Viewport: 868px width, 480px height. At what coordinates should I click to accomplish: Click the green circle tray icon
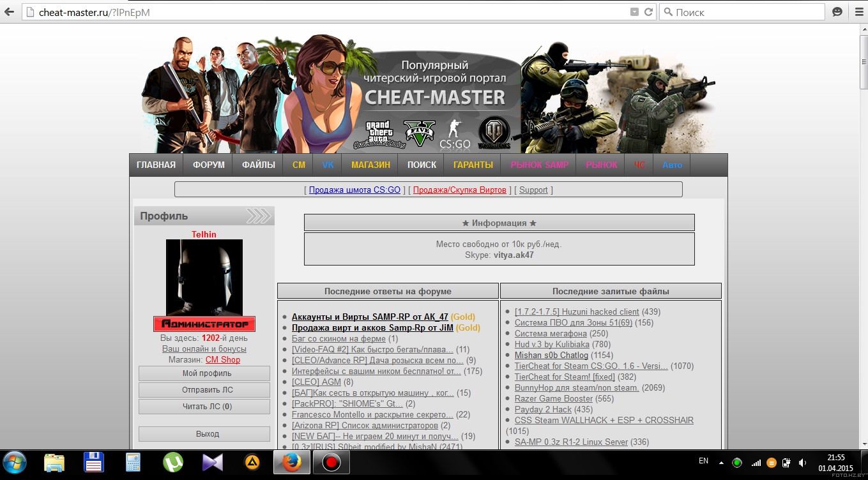[737, 462]
